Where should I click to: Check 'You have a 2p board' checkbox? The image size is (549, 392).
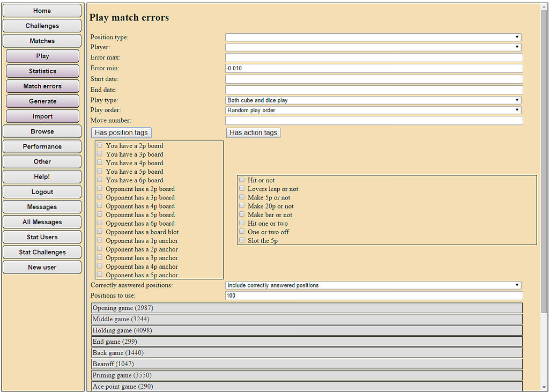[100, 145]
